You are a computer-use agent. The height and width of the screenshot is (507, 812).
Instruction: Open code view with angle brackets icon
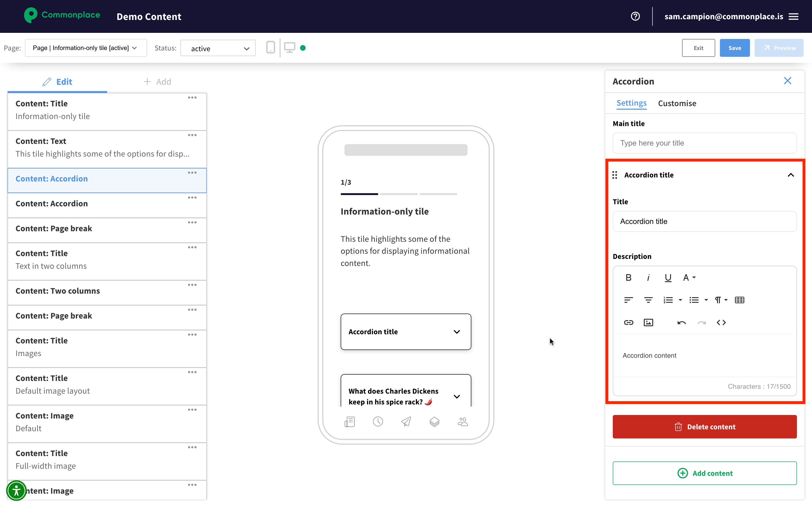click(x=721, y=323)
